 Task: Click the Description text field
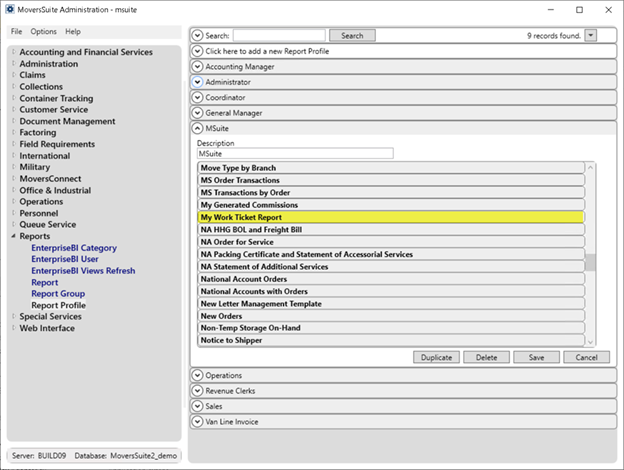pos(295,154)
